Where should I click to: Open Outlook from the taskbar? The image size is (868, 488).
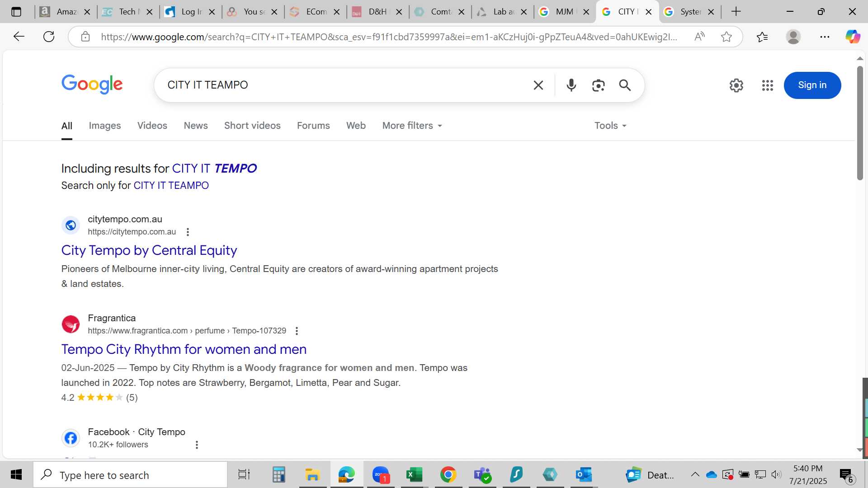(x=584, y=474)
